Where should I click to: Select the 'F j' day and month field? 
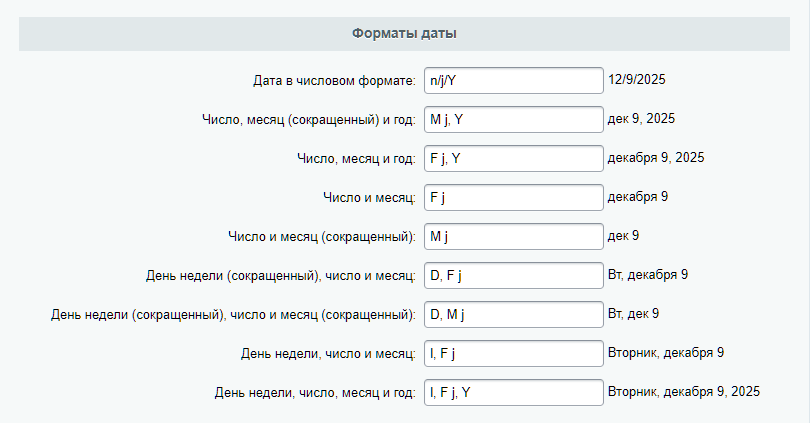click(x=513, y=197)
